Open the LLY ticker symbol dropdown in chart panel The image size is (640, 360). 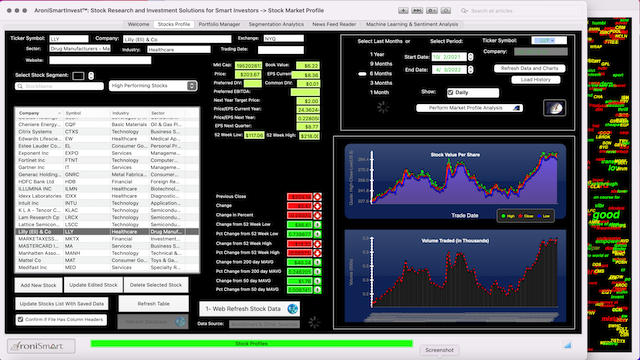(549, 40)
